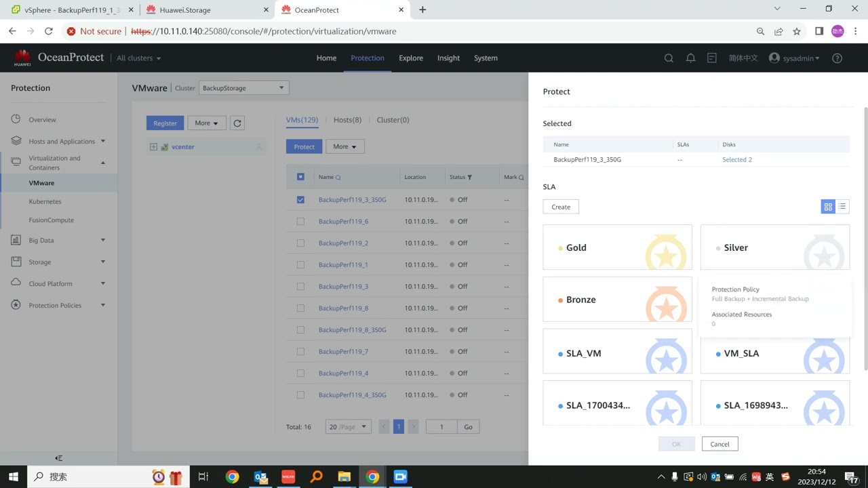Image resolution: width=868 pixels, height=488 pixels.
Task: Click the Huawei OceanProtect logo
Action: [x=58, y=58]
